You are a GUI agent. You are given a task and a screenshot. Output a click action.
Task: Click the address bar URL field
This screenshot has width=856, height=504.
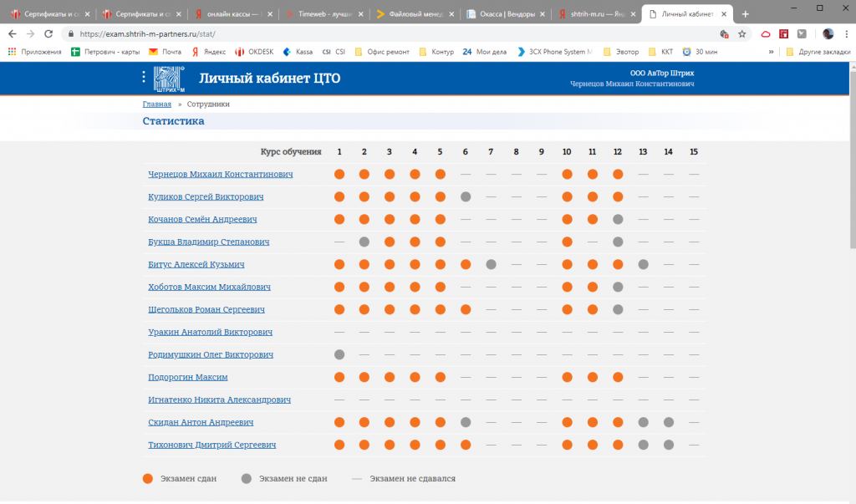[393, 34]
